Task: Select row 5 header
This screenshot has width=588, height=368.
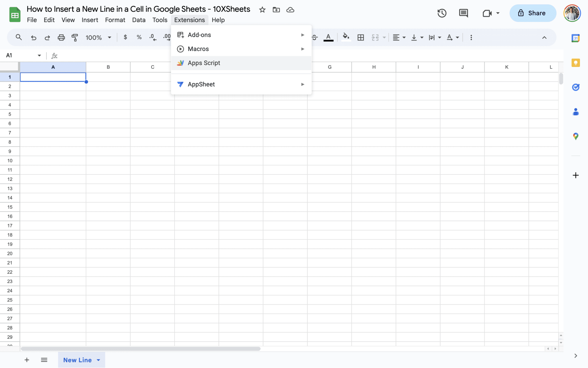Action: coord(10,114)
